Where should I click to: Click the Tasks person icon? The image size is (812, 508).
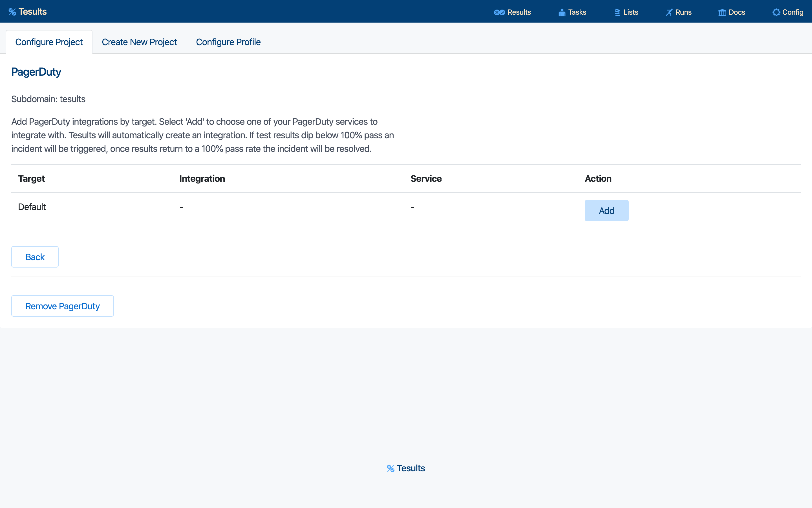(x=562, y=12)
